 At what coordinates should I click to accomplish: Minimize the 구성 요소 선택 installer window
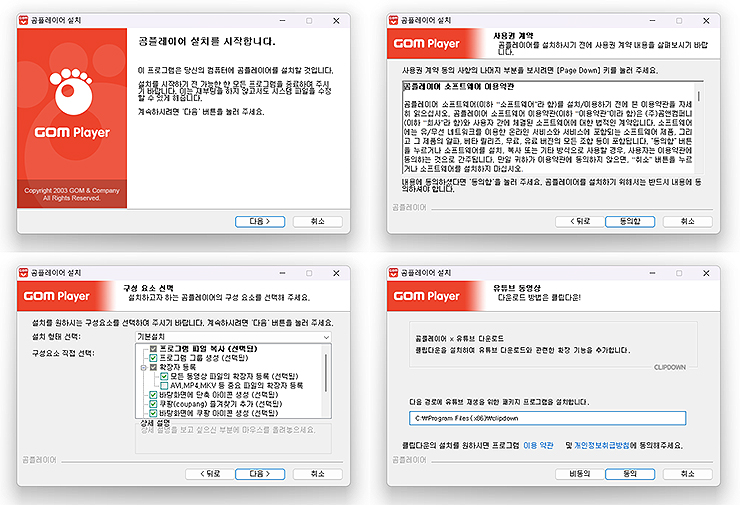click(282, 273)
